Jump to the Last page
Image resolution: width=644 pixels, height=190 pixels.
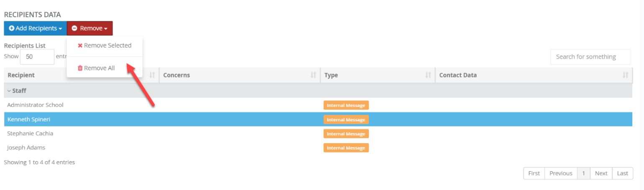point(623,173)
